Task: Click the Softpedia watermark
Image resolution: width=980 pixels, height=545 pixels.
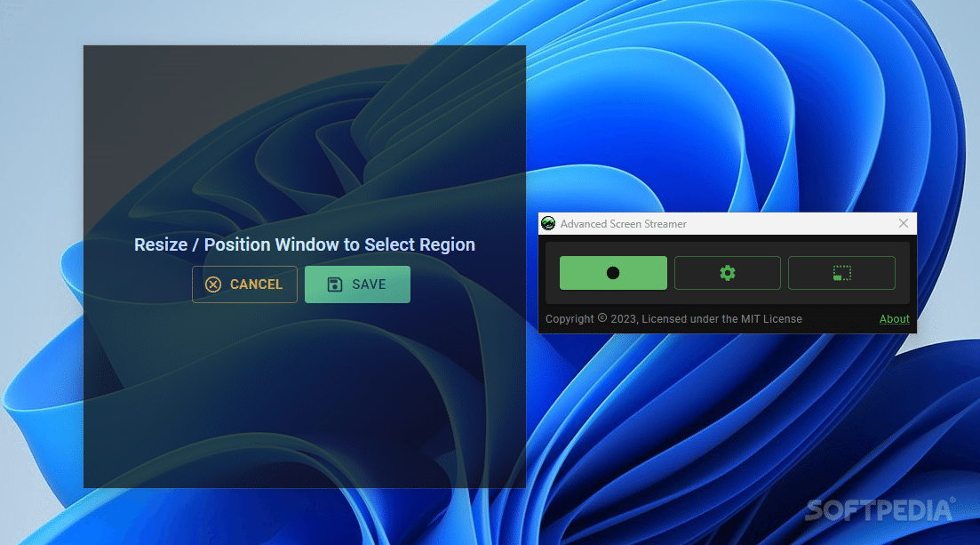Action: [879, 511]
